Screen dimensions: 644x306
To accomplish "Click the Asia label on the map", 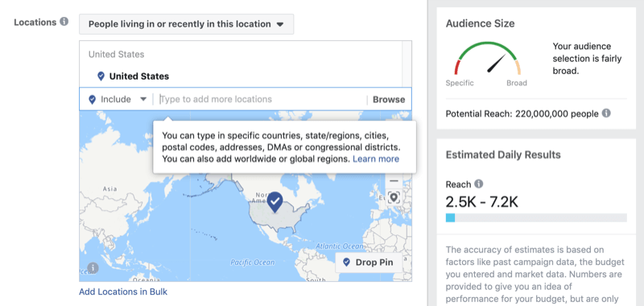I will pos(110,189).
